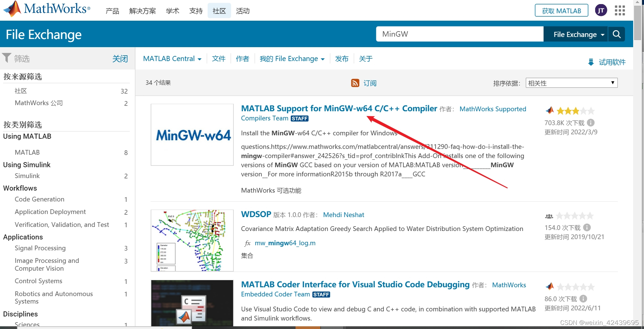The image size is (644, 329).
Task: Click the STAFF badge after Compilers Team
Action: [299, 118]
